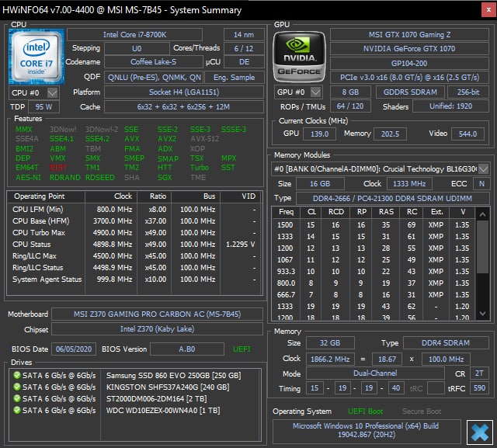The image size is (497, 448).
Task: Click the AVX2 feature label
Action: (167, 139)
